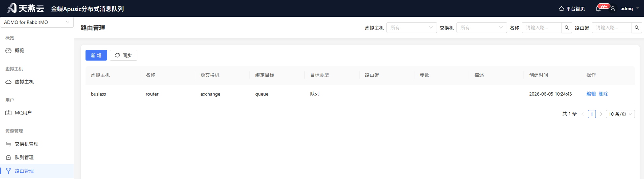Open 虚拟主机 in the sidebar
This screenshot has height=179, width=644.
tap(24, 82)
